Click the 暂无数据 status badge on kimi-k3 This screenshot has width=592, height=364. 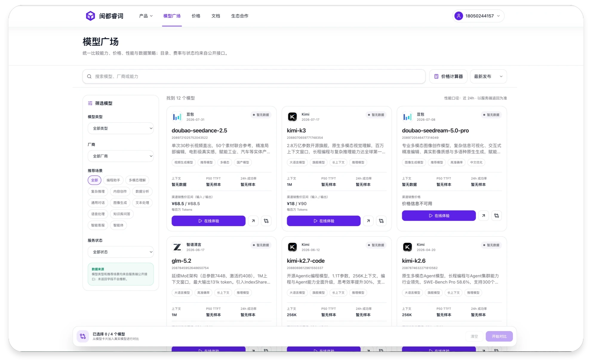(x=376, y=115)
